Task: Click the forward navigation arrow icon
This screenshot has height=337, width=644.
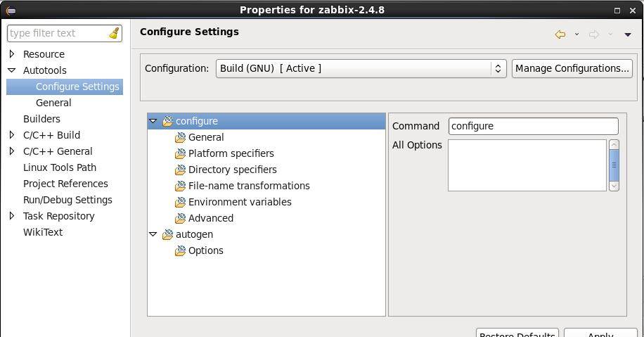Action: click(593, 34)
